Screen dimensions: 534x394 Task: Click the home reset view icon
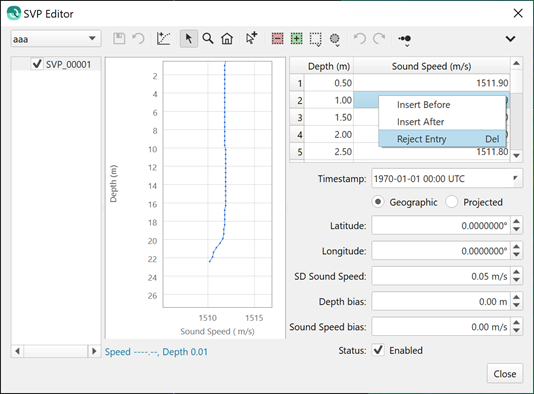pyautogui.click(x=227, y=38)
